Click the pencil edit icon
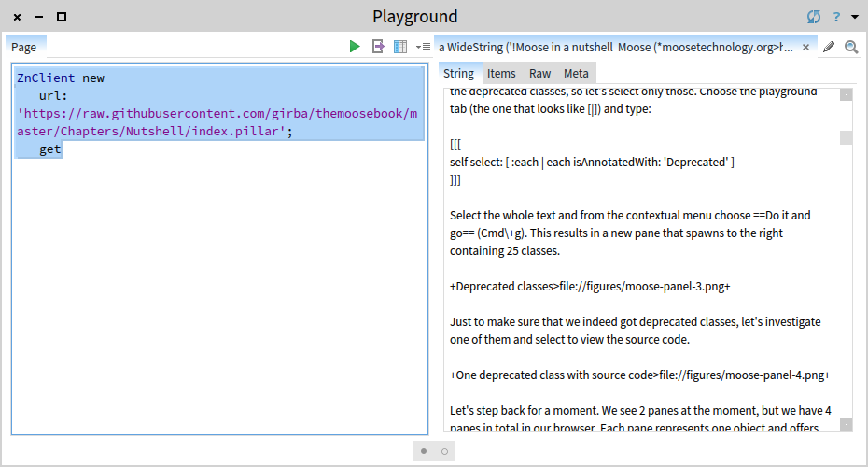This screenshot has height=467, width=868. click(829, 47)
